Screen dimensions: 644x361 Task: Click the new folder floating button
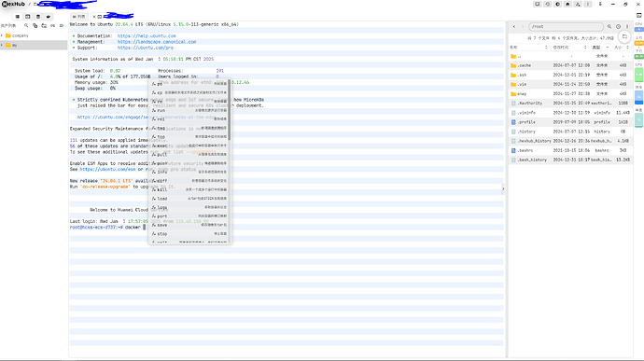tap(624, 37)
